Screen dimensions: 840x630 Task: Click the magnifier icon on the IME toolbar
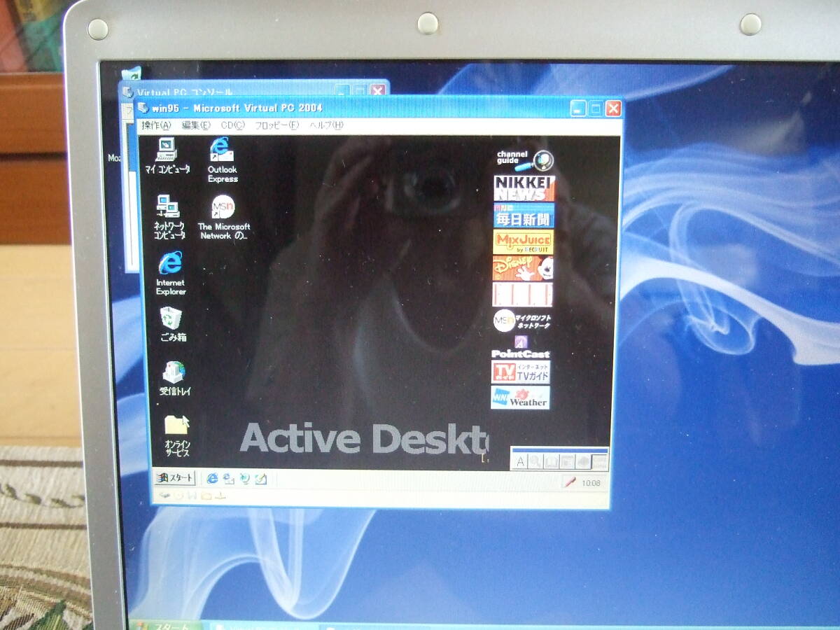[x=535, y=461]
